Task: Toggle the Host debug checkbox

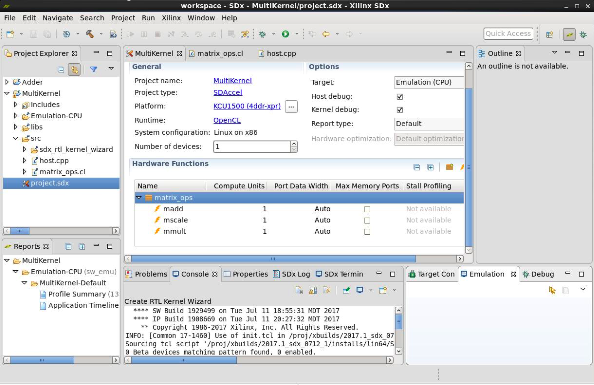Action: pos(400,97)
